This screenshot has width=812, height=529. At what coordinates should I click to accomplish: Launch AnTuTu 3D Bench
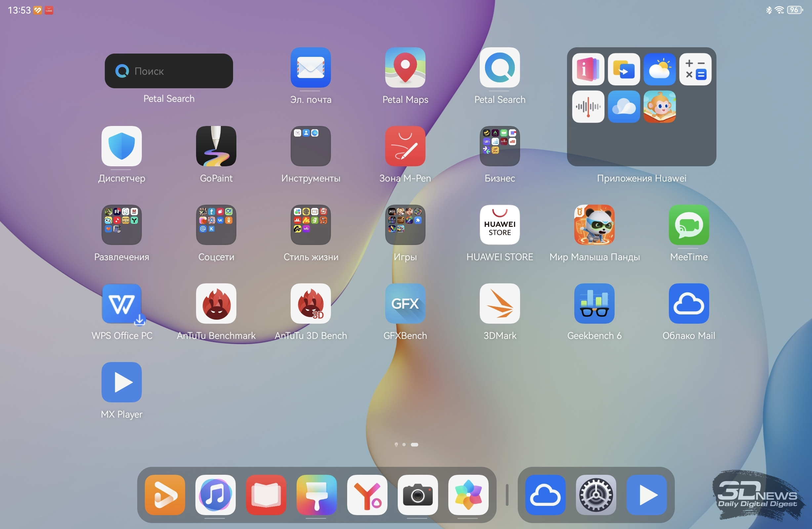tap(310, 304)
